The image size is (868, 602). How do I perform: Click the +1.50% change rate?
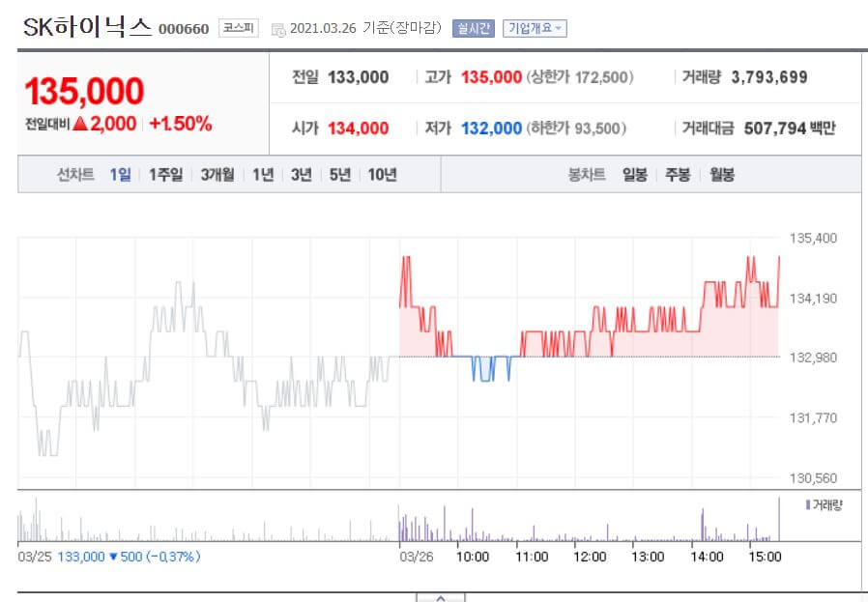(181, 124)
